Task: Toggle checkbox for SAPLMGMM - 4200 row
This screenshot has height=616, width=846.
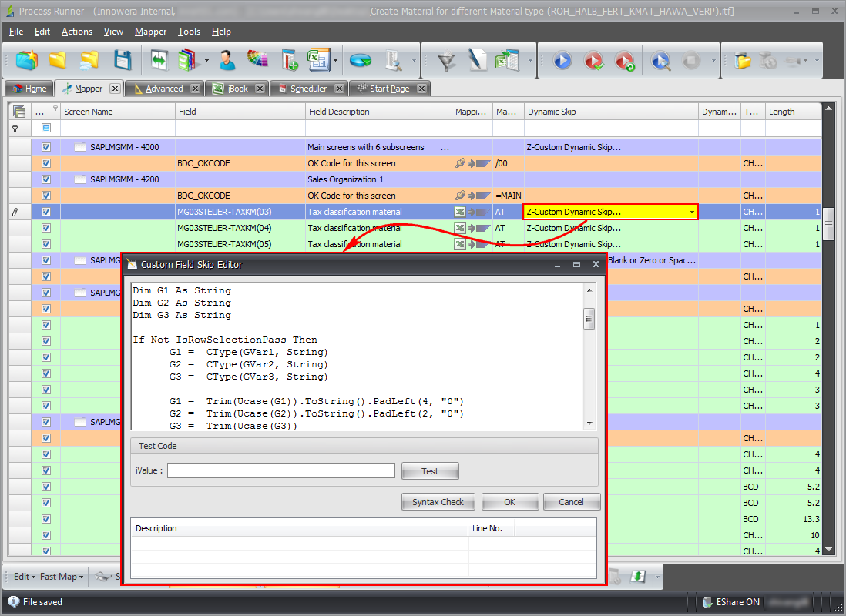Action: point(46,179)
